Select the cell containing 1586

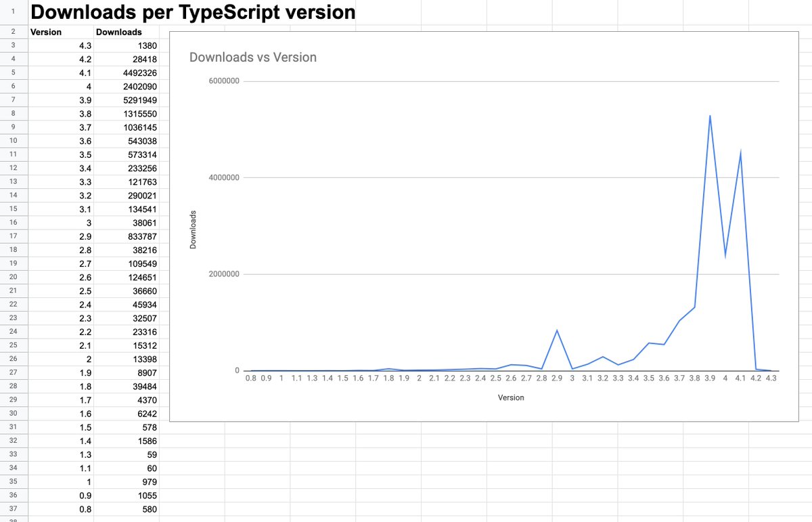[x=127, y=440]
